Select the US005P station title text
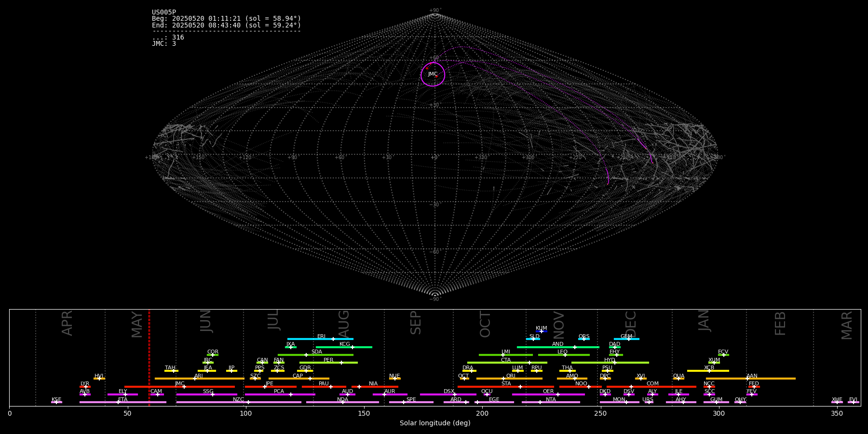 164,13
